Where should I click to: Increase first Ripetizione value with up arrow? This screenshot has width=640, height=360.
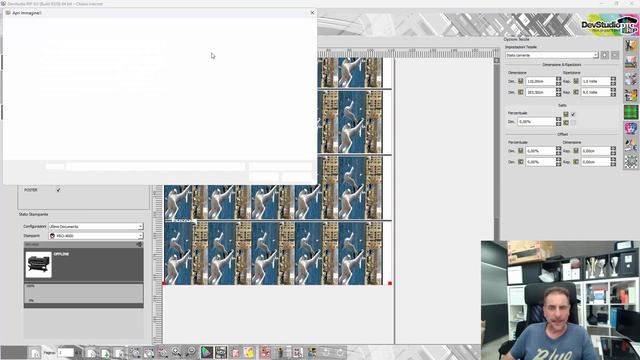click(613, 79)
